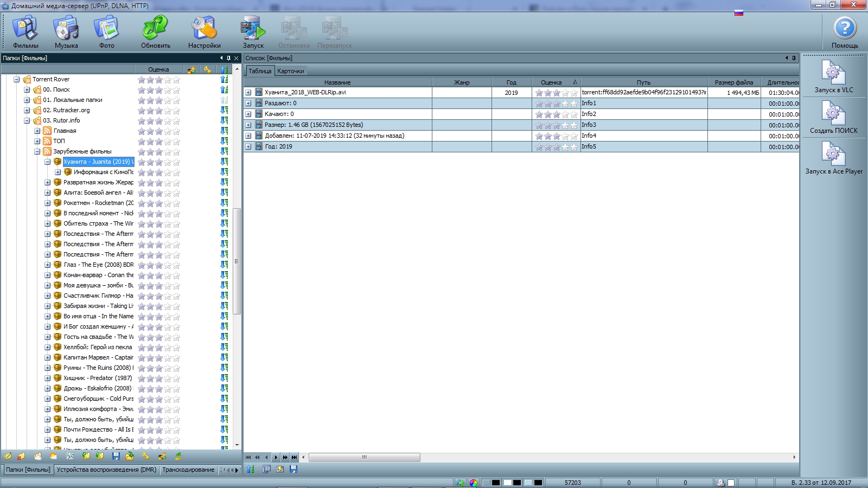Expand the 02. Rutracker.org folder
This screenshot has width=868, height=488.
click(x=27, y=111)
